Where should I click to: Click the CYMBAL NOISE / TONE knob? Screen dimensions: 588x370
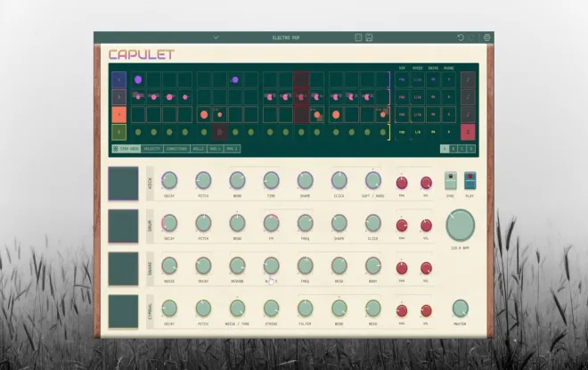(237, 308)
